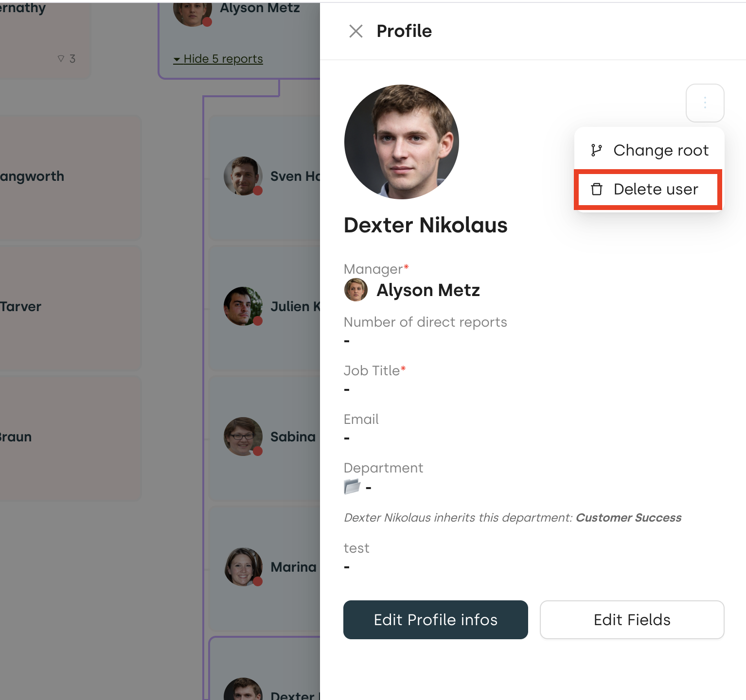Click the department folder icon
746x700 pixels.
click(x=352, y=486)
